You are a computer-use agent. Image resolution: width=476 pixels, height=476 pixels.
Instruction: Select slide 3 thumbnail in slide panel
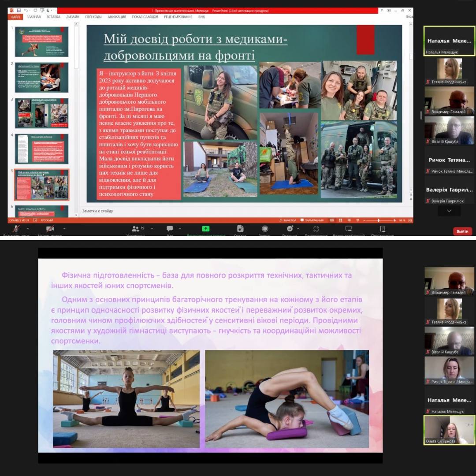click(42, 113)
